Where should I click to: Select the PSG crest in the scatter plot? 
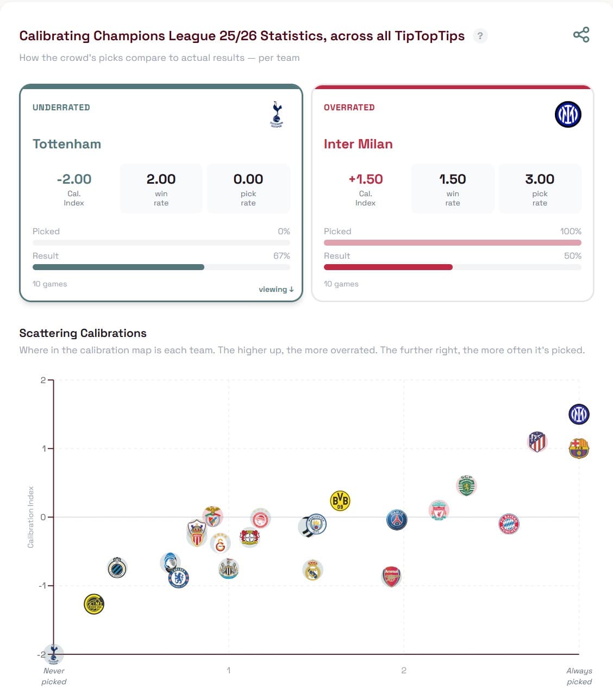point(397,520)
